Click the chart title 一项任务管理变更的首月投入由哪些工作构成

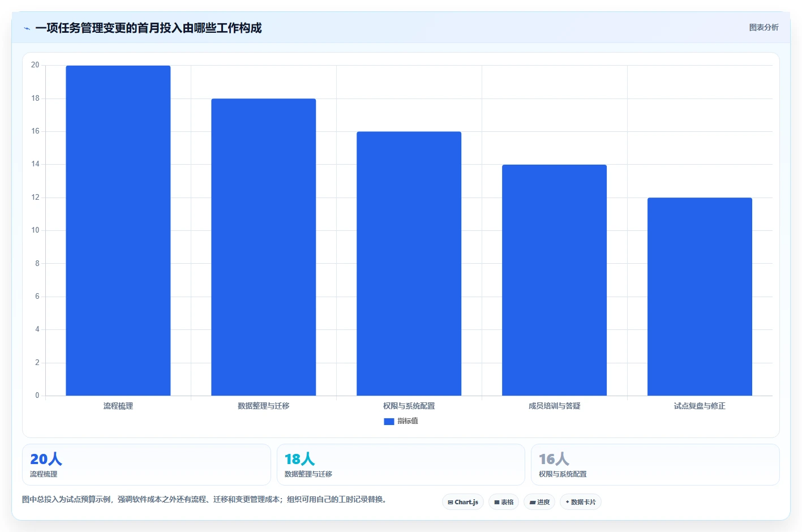(x=148, y=28)
